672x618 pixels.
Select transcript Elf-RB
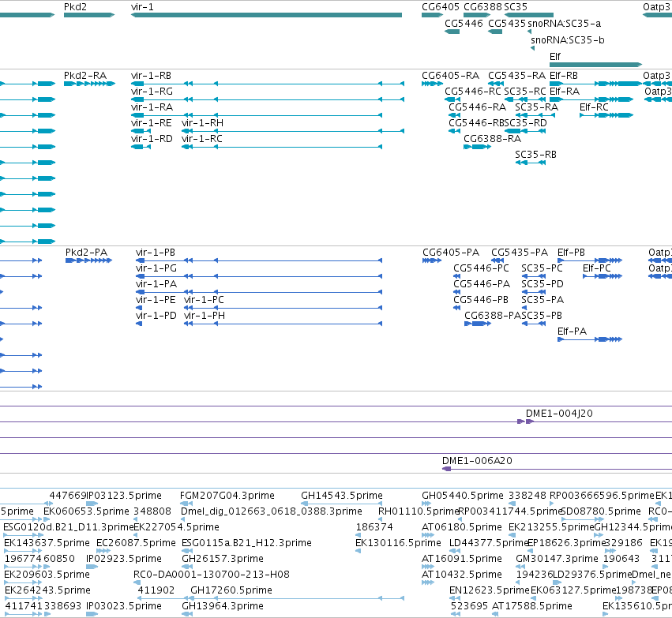(564, 76)
